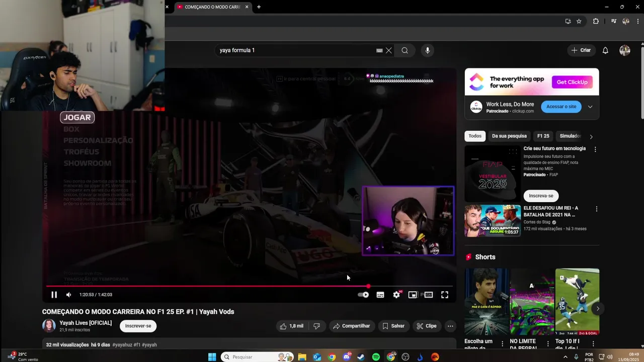Open ELE DESAFIOU UM REI video thumbnail
644x362 pixels.
[493, 221]
